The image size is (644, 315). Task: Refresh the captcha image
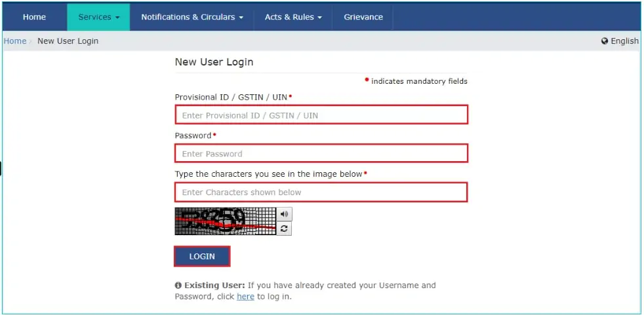tap(284, 229)
